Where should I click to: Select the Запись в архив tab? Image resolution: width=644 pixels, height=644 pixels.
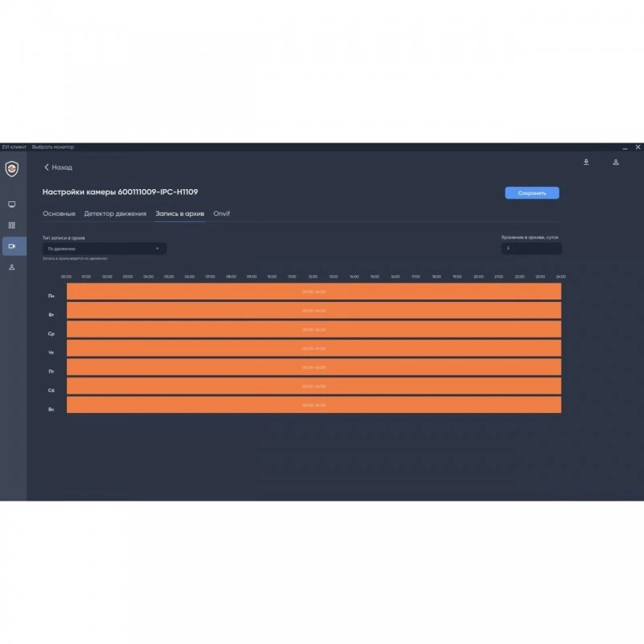click(180, 213)
